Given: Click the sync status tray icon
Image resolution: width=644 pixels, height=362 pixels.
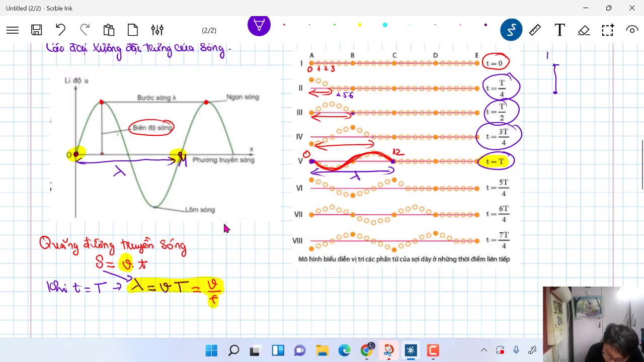Looking at the screenshot, I should pos(500,350).
